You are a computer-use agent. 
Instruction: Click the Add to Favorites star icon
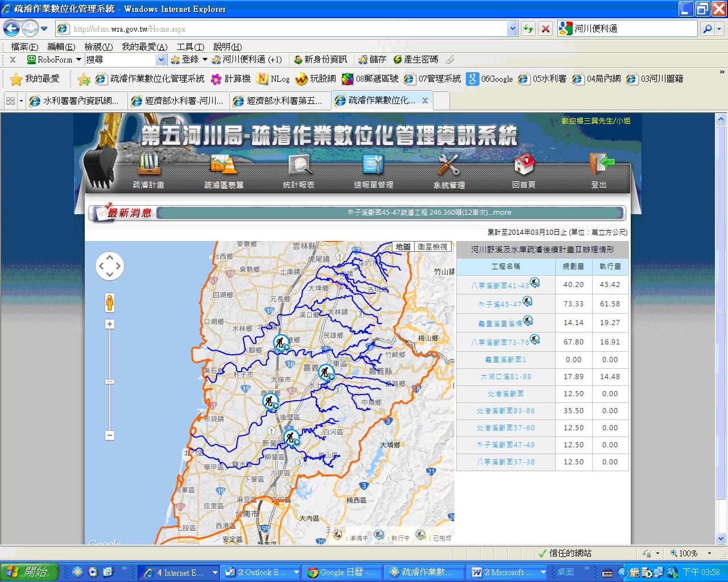[x=84, y=79]
